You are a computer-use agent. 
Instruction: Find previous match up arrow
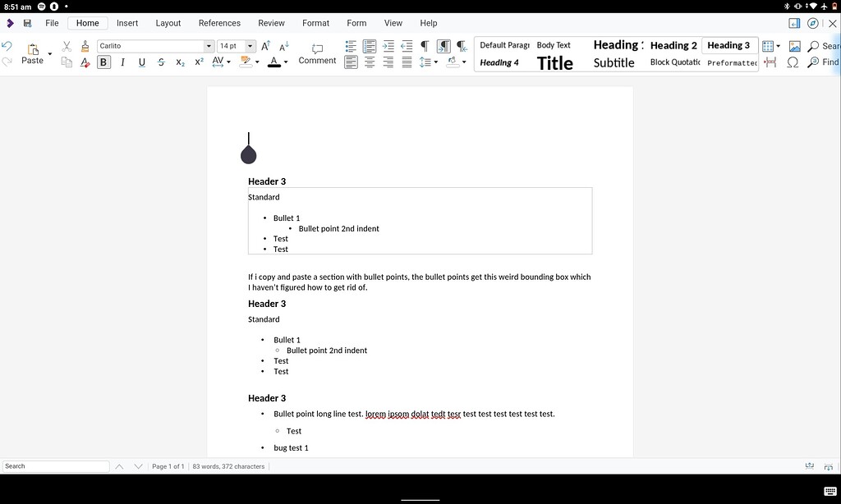coord(119,466)
